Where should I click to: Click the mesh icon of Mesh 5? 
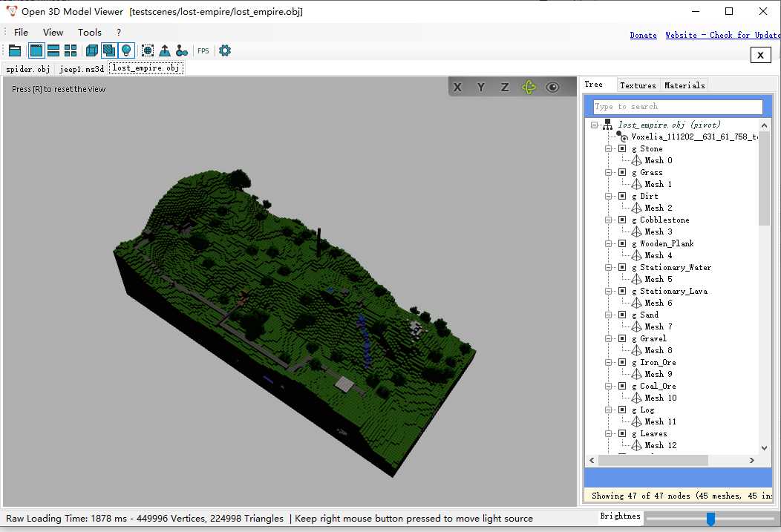pos(636,279)
